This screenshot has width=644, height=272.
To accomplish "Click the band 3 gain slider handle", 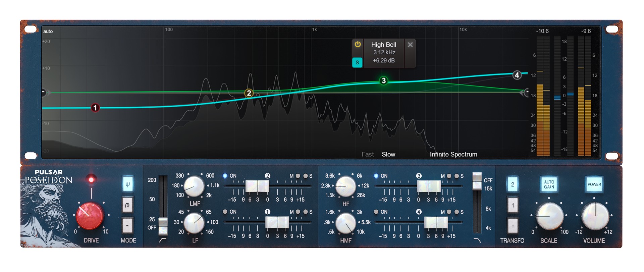I will click(429, 186).
